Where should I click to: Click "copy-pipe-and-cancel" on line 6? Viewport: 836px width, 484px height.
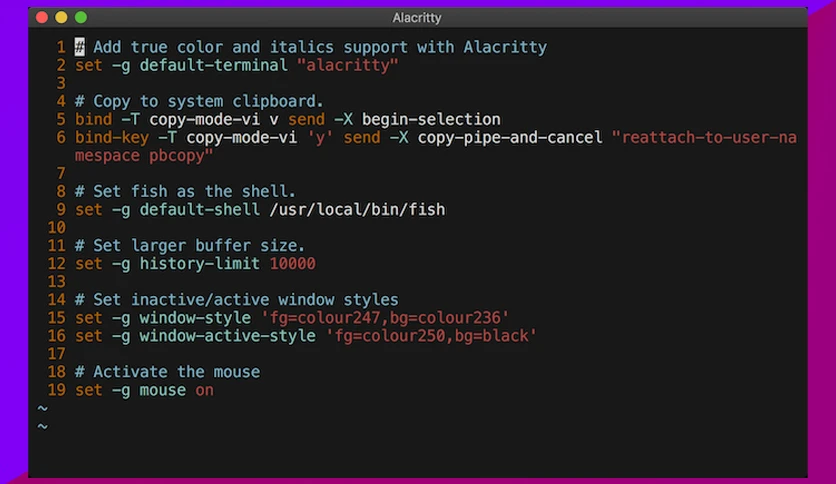click(510, 138)
